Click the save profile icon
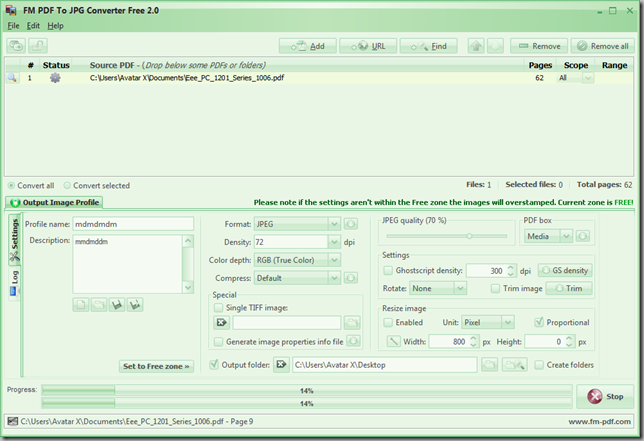Image resolution: width=644 pixels, height=441 pixels. coord(117,305)
